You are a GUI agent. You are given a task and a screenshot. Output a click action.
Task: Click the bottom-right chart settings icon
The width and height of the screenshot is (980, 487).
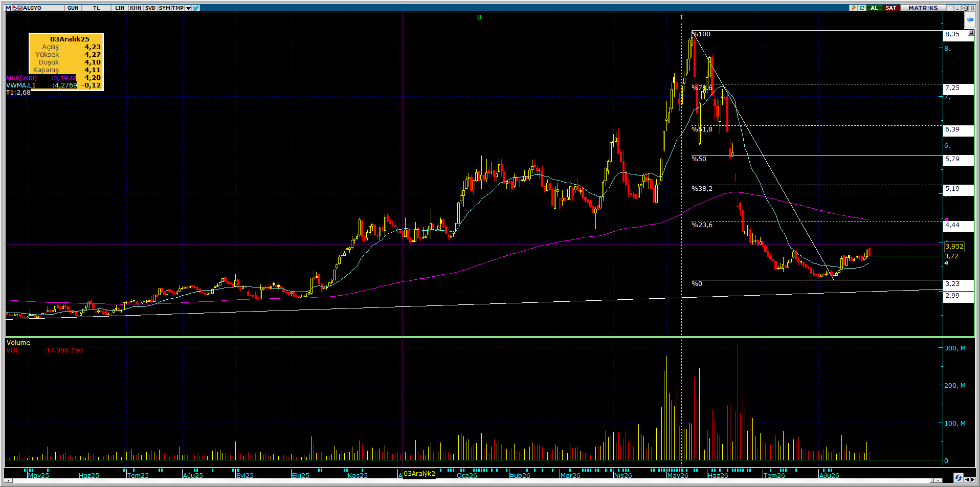point(959,478)
